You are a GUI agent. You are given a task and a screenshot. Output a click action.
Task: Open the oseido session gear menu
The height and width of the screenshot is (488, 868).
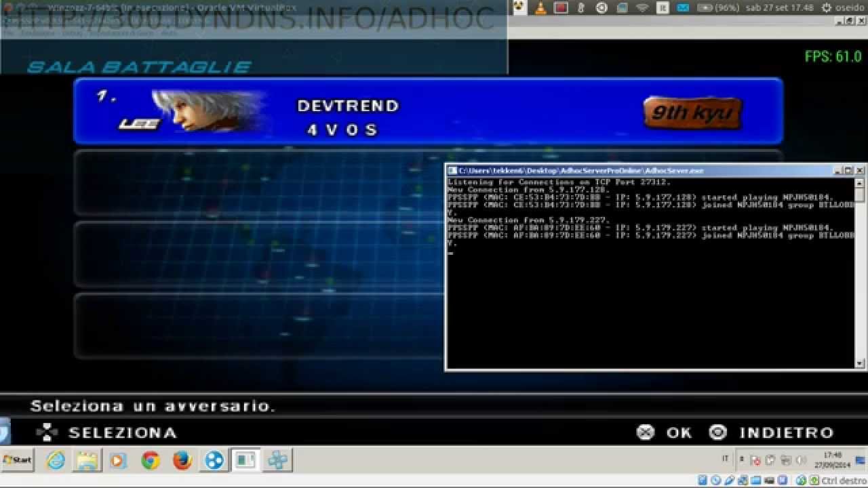844,7
